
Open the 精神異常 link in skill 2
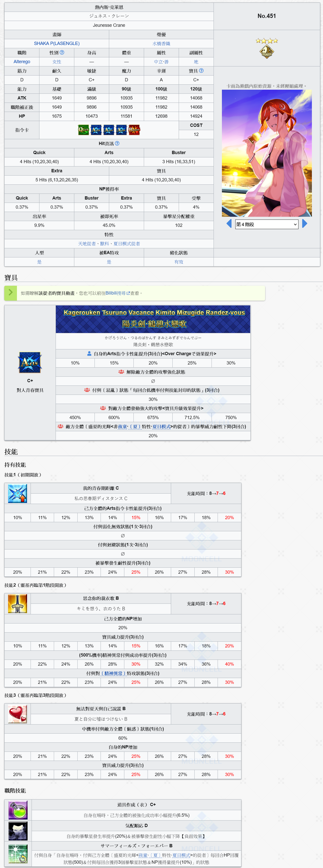point(113,673)
